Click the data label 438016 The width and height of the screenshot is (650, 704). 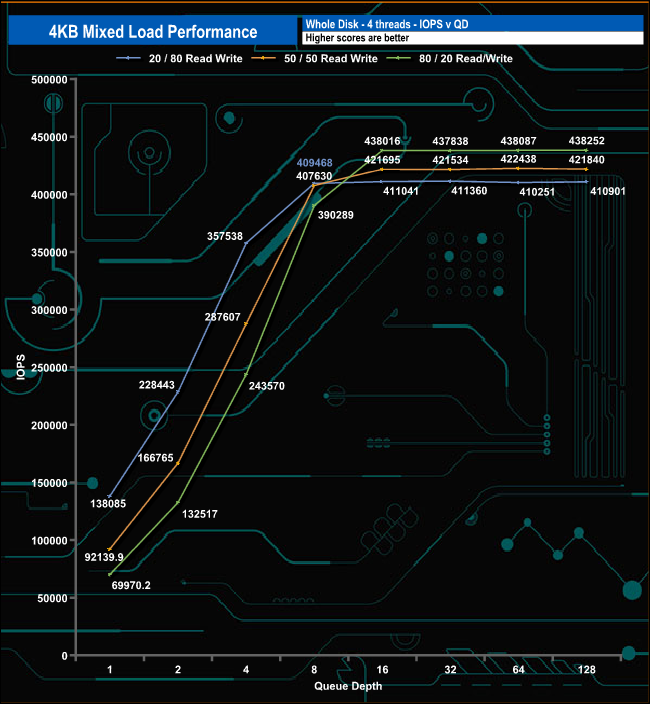click(x=382, y=141)
